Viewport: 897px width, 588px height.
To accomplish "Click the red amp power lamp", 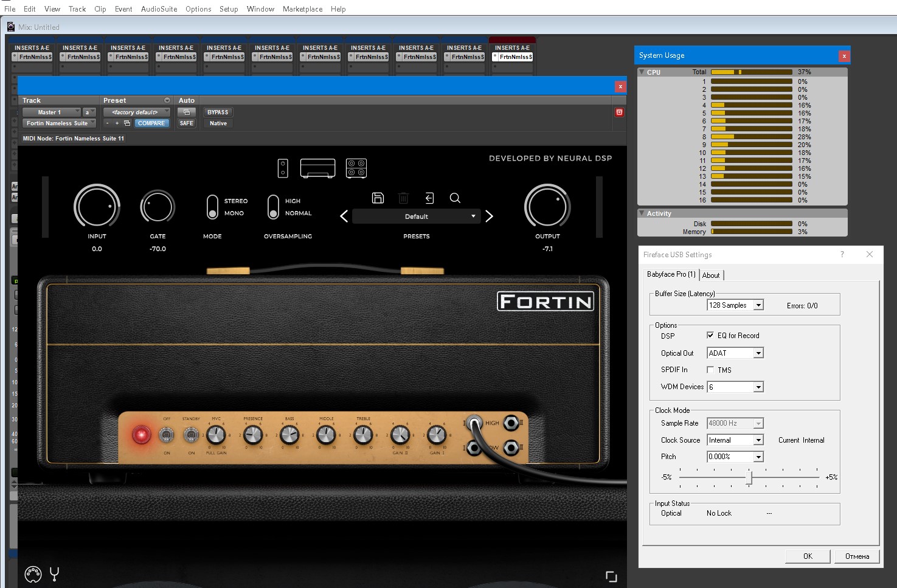I will point(141,435).
